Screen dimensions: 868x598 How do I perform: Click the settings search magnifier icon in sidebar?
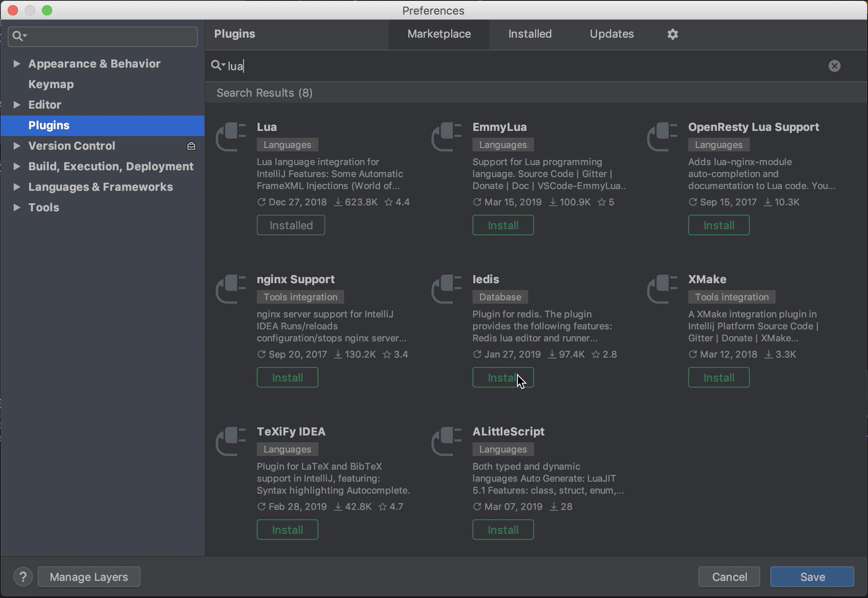point(19,36)
